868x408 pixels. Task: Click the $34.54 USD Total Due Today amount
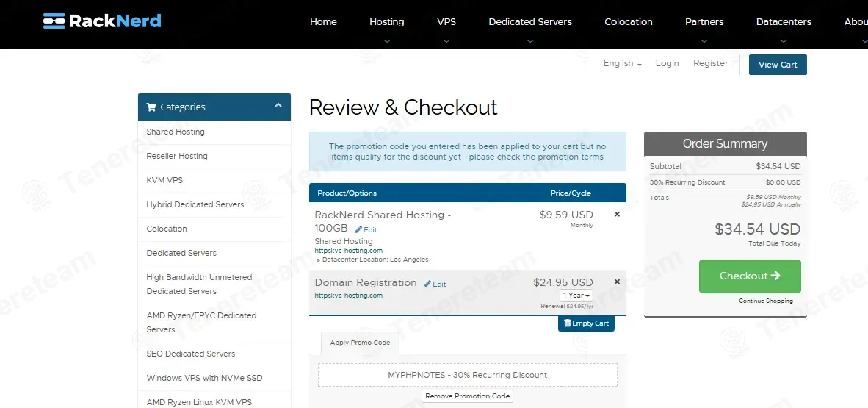pyautogui.click(x=757, y=229)
